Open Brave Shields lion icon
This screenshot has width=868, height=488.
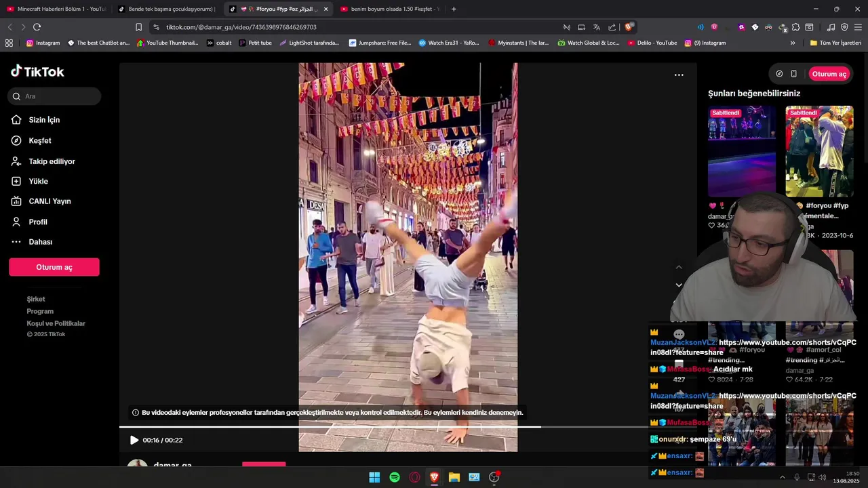(629, 27)
